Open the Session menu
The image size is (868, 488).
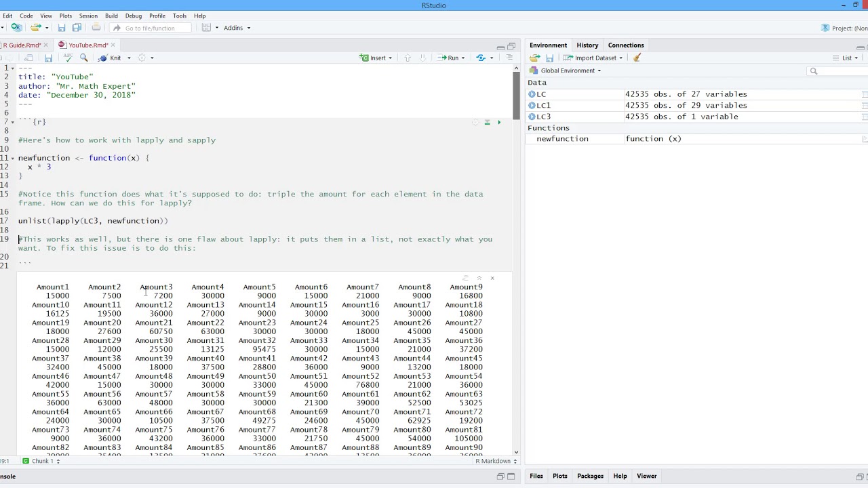88,16
